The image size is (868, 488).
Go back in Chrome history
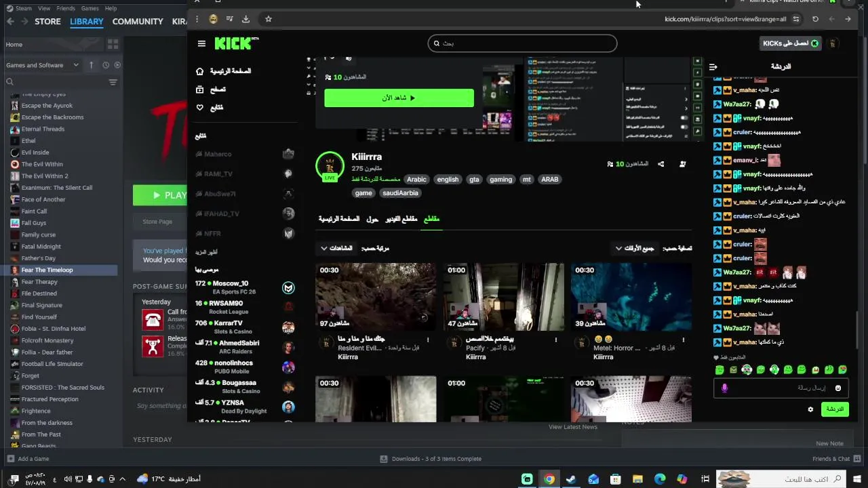pos(848,19)
